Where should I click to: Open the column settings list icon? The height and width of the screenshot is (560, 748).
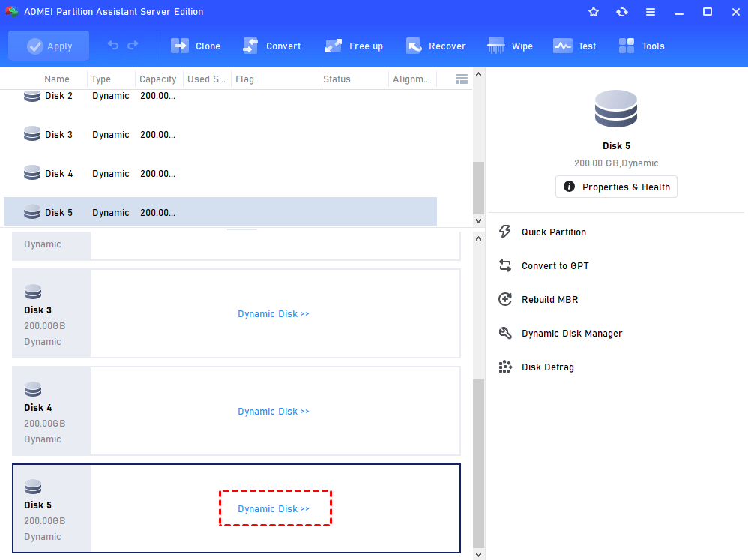pyautogui.click(x=461, y=79)
